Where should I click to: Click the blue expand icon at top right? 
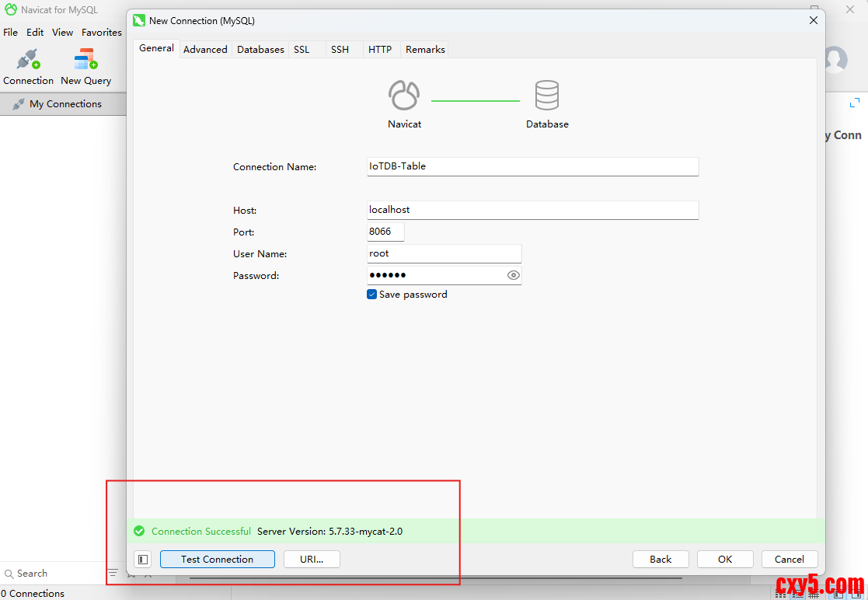pos(855,103)
